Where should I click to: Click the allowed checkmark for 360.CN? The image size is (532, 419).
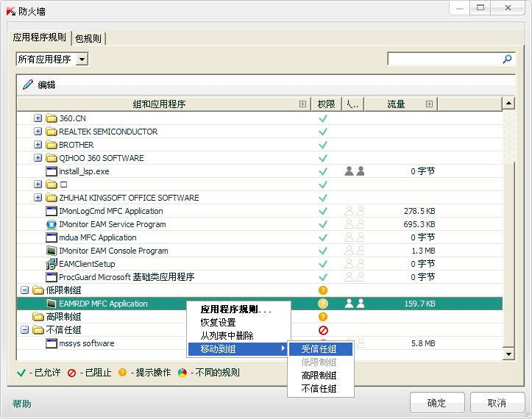(x=323, y=118)
